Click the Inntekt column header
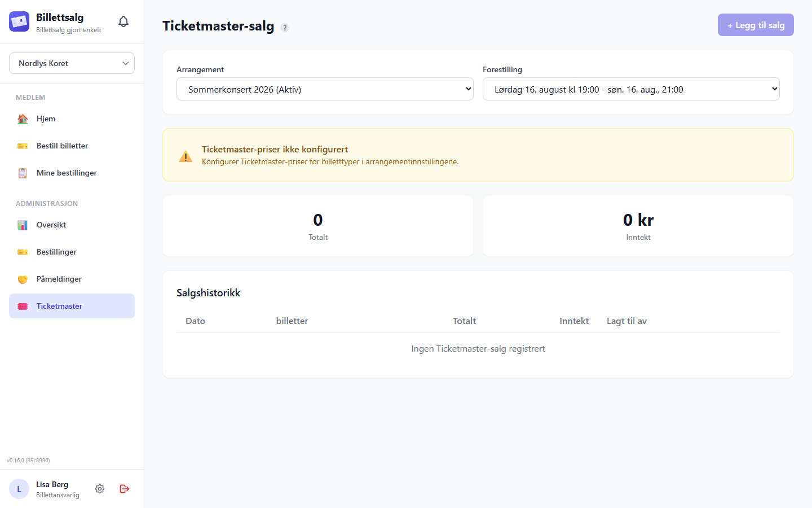The width and height of the screenshot is (812, 508). [574, 321]
